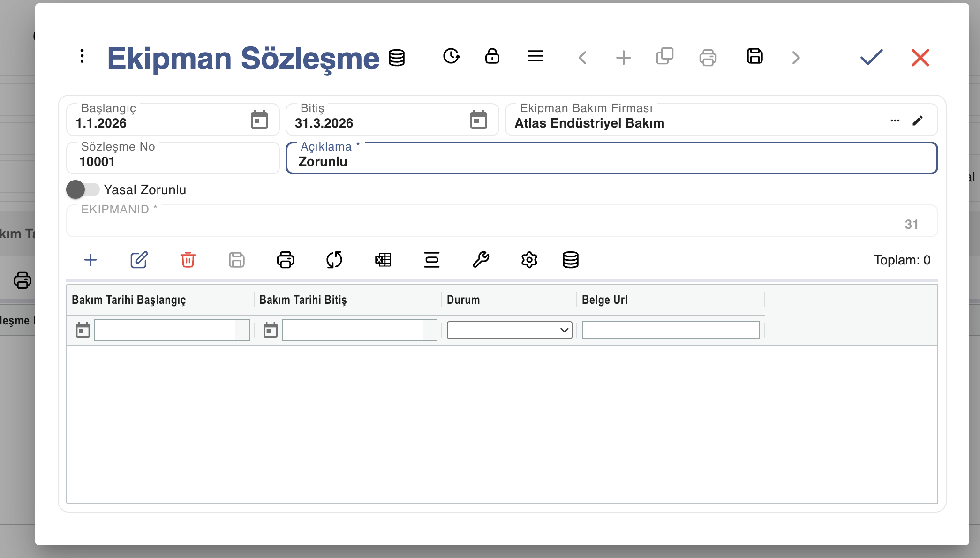Toggle the Yasal Zorunlu switch

(x=83, y=189)
